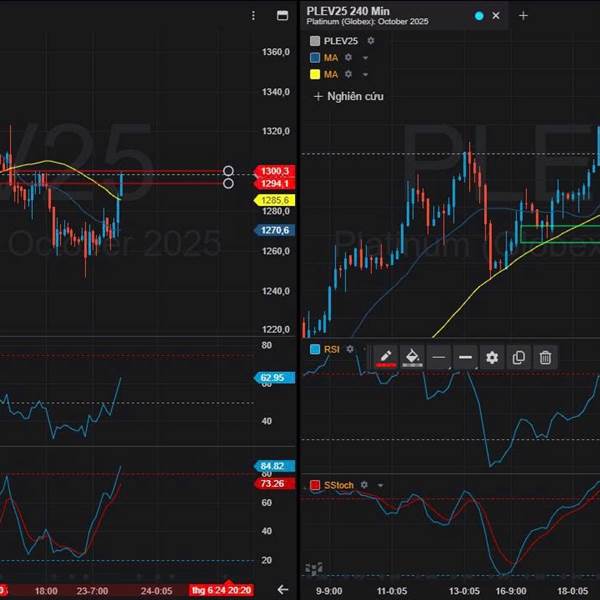Toggle the blue MA visibility square
Viewport: 600px width, 600px height.
coord(315,58)
